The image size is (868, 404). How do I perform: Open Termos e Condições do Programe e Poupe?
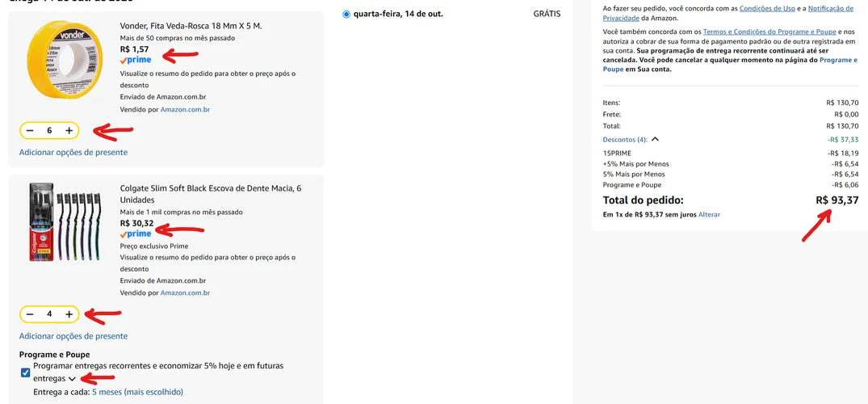[770, 32]
